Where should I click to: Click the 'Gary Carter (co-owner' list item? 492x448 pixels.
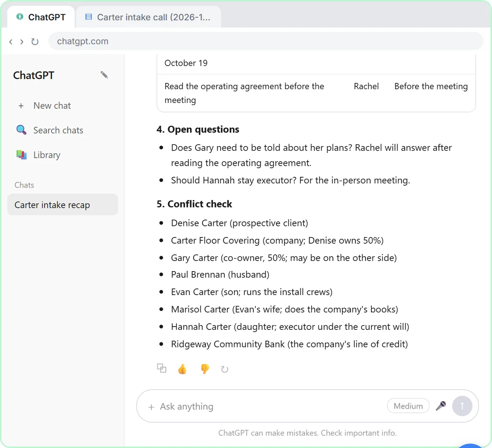point(284,258)
